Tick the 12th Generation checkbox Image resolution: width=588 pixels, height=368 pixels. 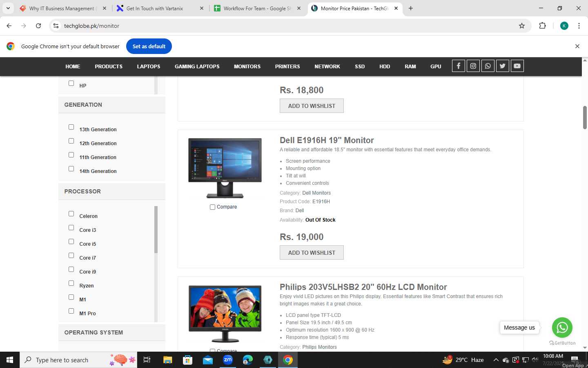click(71, 141)
